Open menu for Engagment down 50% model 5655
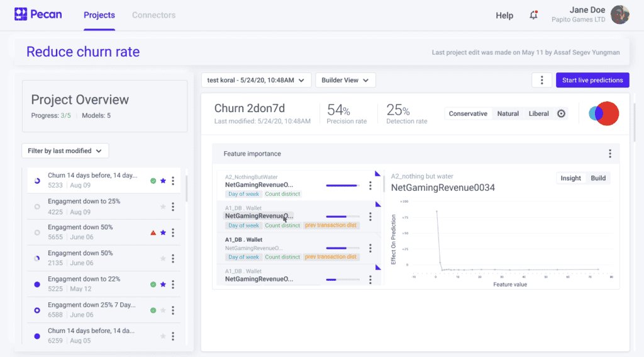The width and height of the screenshot is (644, 357). click(x=173, y=232)
